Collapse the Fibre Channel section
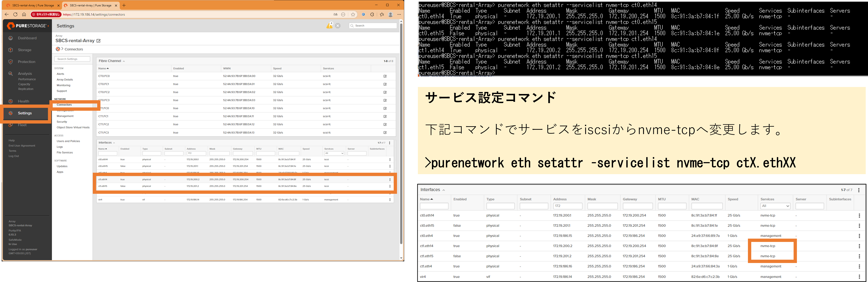This screenshot has height=282, width=868. click(124, 61)
